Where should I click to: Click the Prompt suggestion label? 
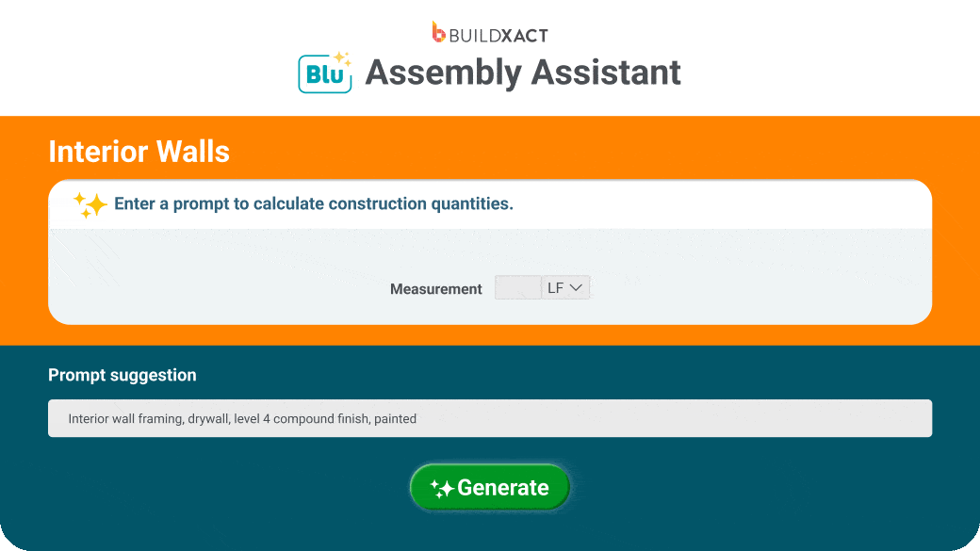click(122, 375)
